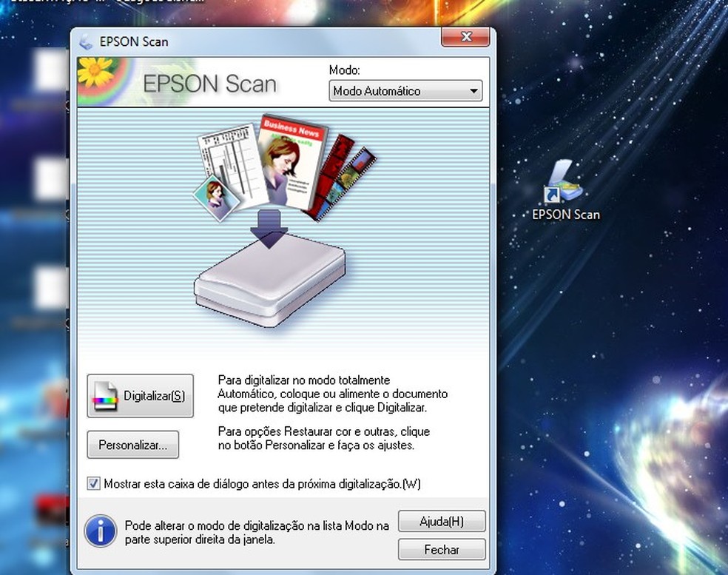Screen dimensions: 728x575
Task: Click the Digitalizar(S) scan button
Action: click(141, 396)
